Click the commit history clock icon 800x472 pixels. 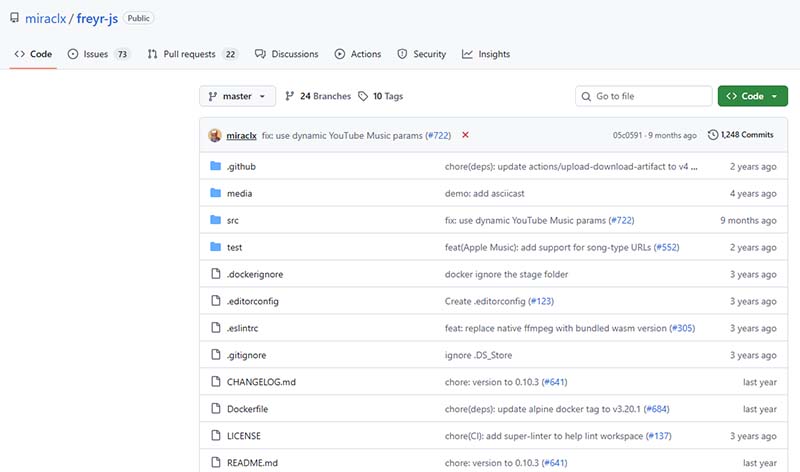(x=712, y=135)
